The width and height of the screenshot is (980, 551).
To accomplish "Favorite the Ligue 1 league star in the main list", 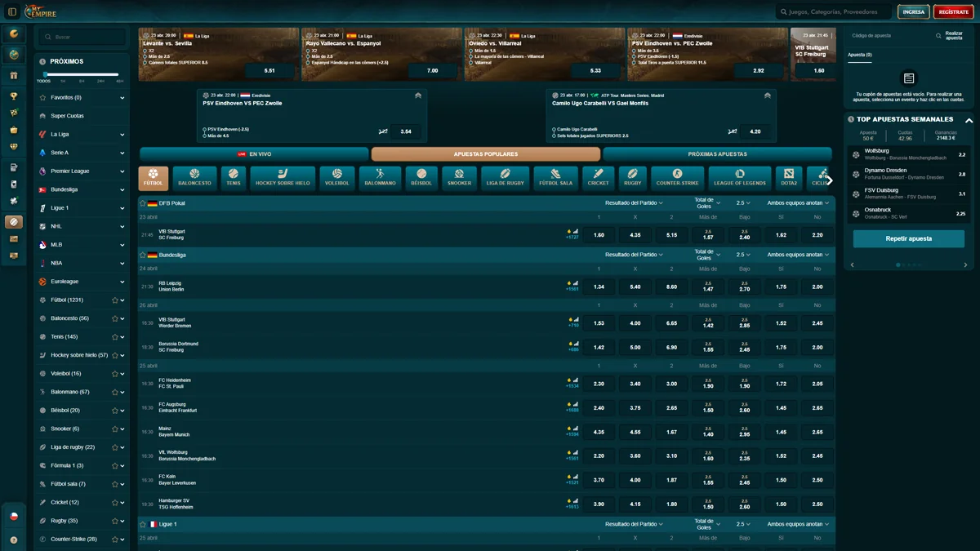I will (143, 524).
